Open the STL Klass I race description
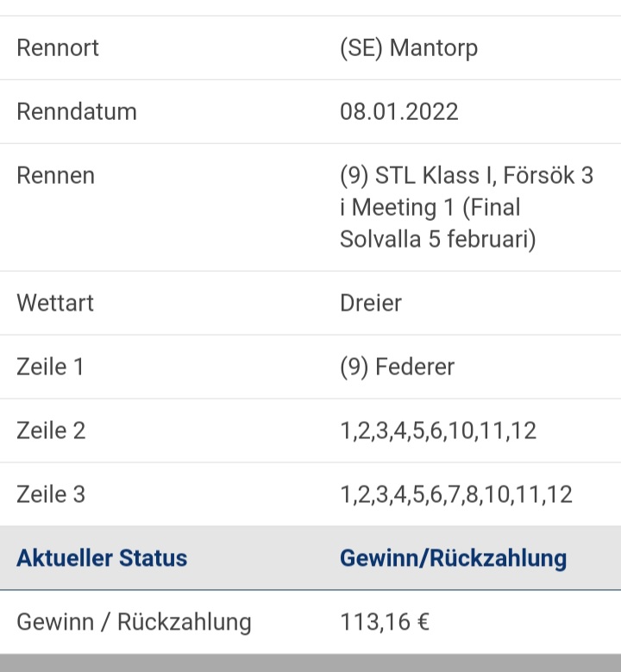 [x=467, y=207]
